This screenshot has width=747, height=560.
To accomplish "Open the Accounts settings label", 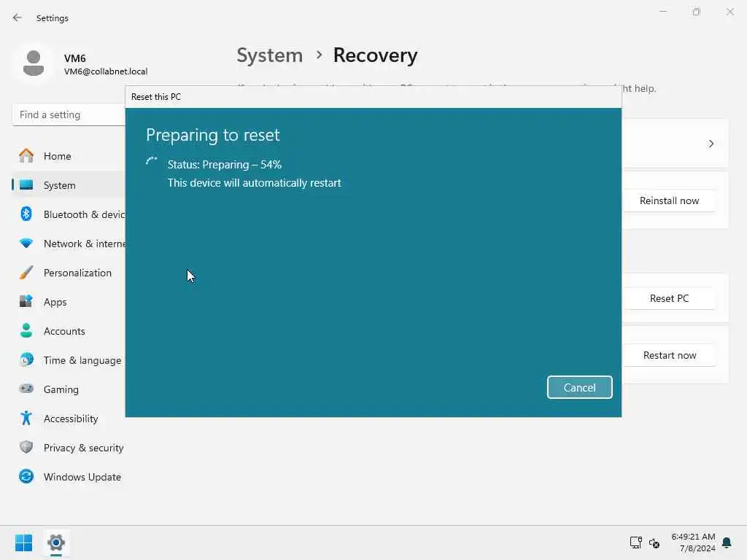I will [64, 331].
